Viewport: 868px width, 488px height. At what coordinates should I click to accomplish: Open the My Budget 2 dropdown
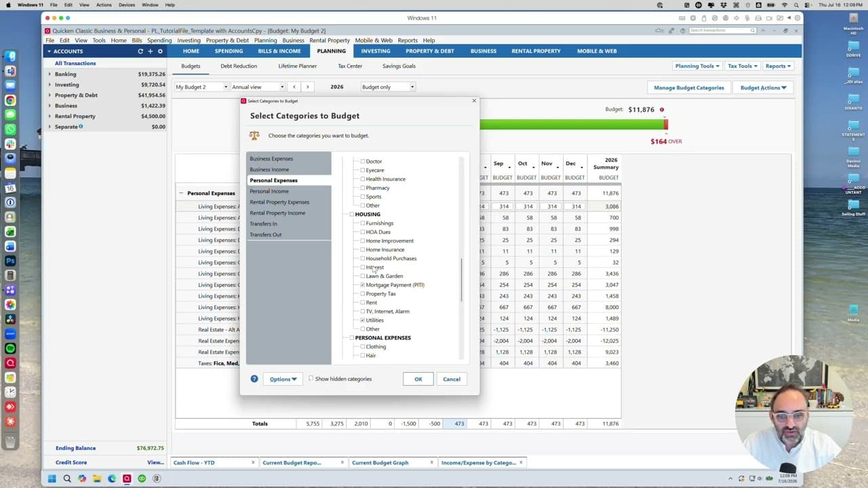(201, 87)
